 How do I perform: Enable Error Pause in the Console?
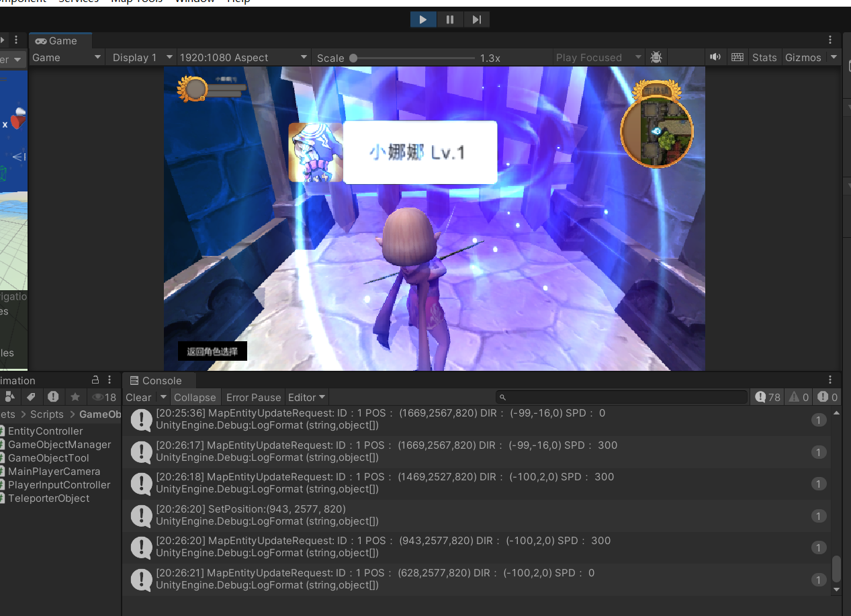(x=253, y=397)
